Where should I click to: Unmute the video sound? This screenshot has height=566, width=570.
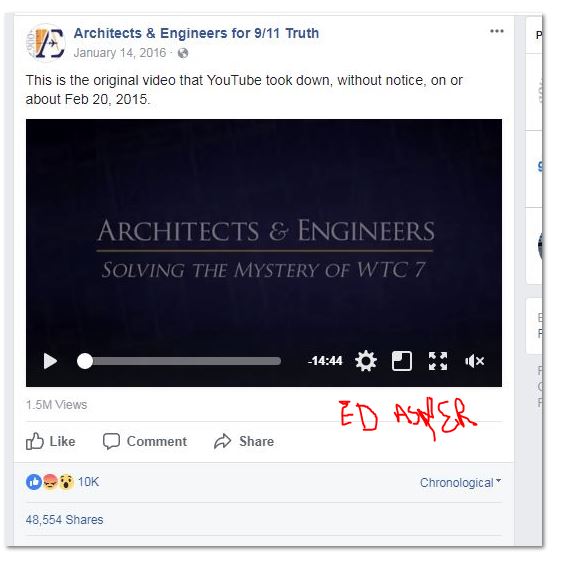coord(474,361)
